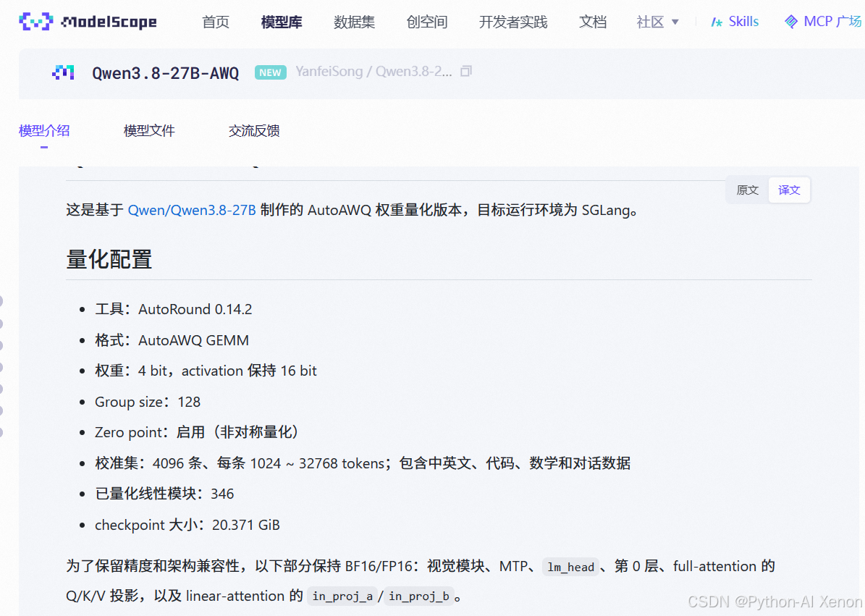Click the MCP diamond icon
Image resolution: width=865 pixels, height=616 pixels.
point(791,22)
